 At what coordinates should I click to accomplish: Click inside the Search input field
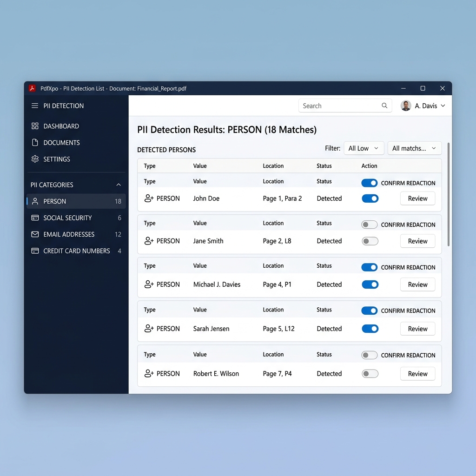point(339,106)
